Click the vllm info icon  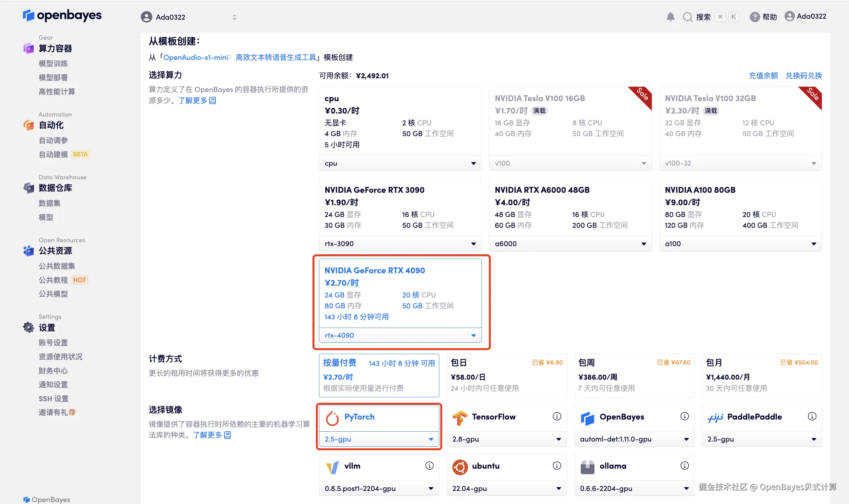click(x=429, y=466)
